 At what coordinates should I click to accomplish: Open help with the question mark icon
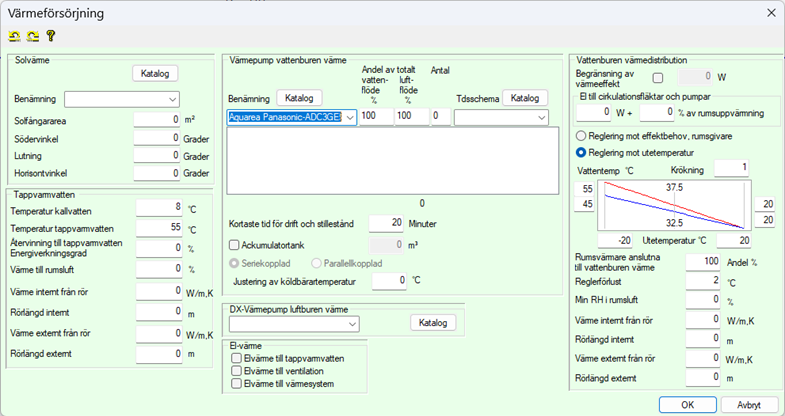point(50,35)
